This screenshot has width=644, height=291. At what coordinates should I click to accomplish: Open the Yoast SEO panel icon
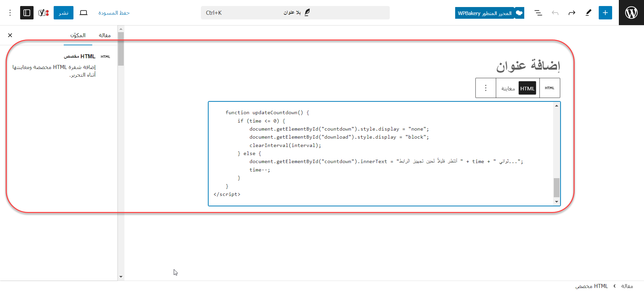(x=44, y=13)
